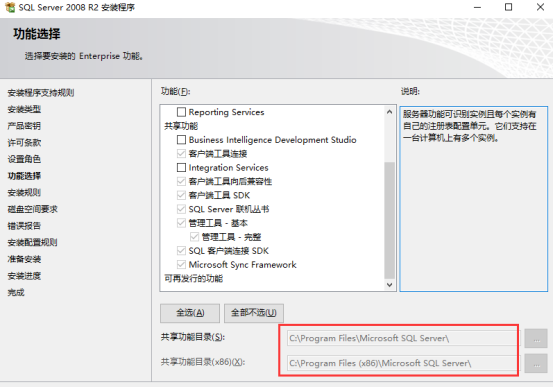Toggle the 客户端工具向后兼容性 checkbox
This screenshot has width=554, height=387.
tap(181, 181)
